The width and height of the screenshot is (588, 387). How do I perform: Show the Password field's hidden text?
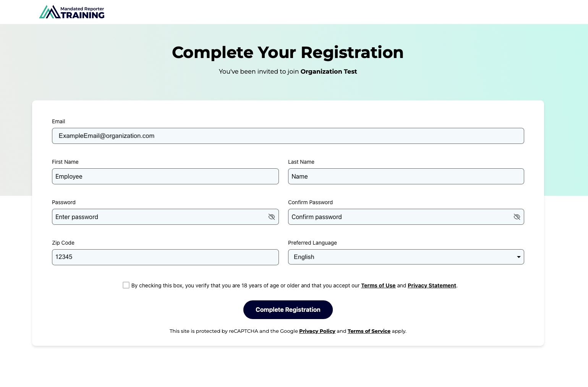pos(272,217)
